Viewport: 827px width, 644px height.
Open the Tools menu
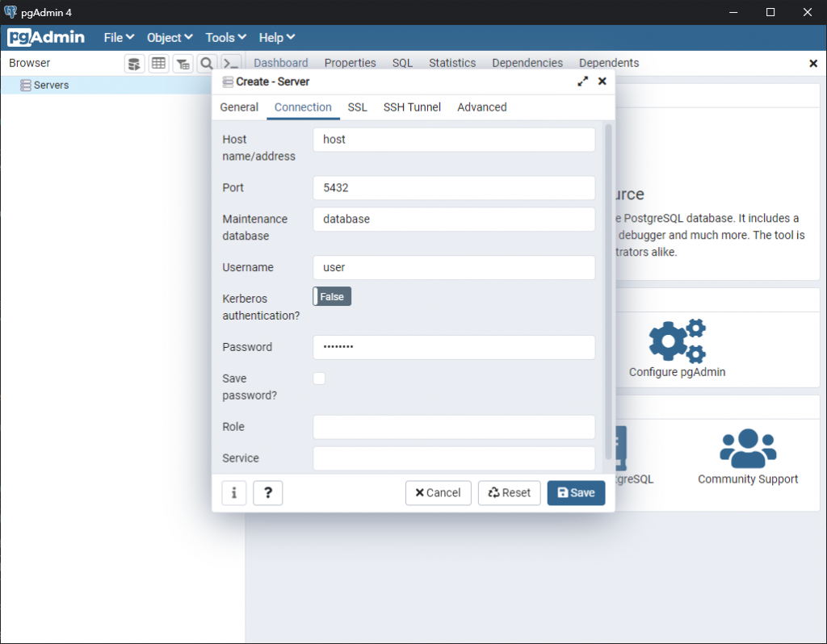[226, 37]
